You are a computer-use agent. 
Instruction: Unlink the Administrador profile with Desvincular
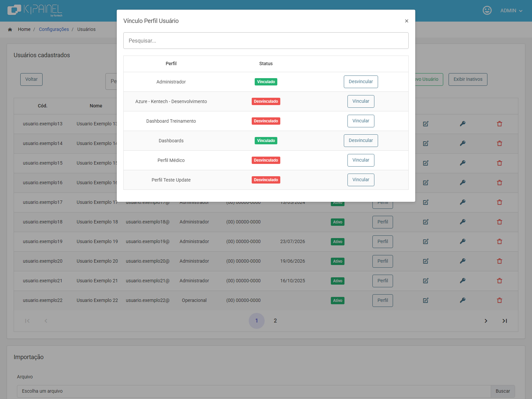(361, 82)
